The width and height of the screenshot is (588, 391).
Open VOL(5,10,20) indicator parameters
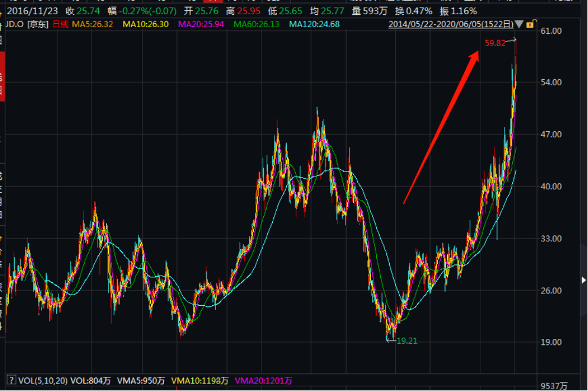point(42,380)
